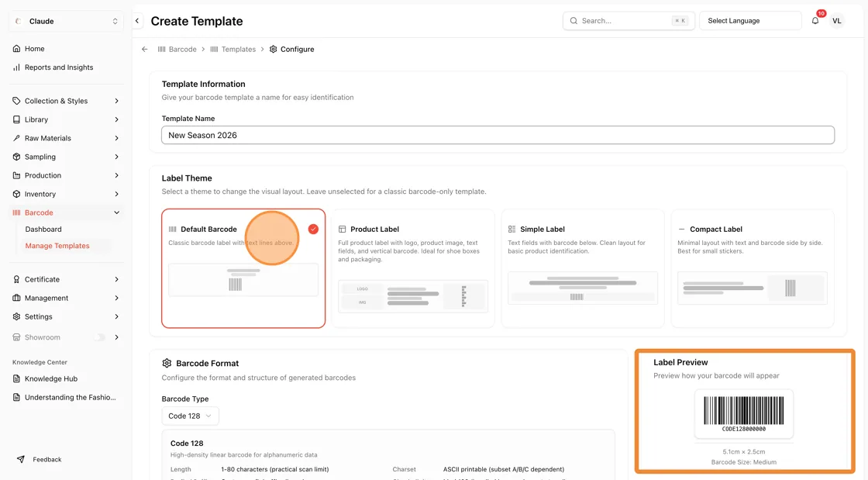Expand the Certificate chevron
The image size is (868, 480).
pos(117,280)
